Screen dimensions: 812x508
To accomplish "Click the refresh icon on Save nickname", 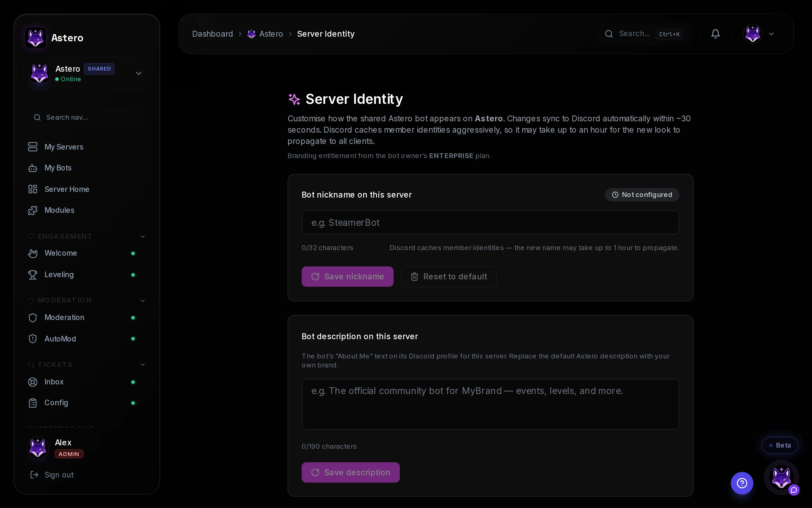I will pyautogui.click(x=315, y=277).
